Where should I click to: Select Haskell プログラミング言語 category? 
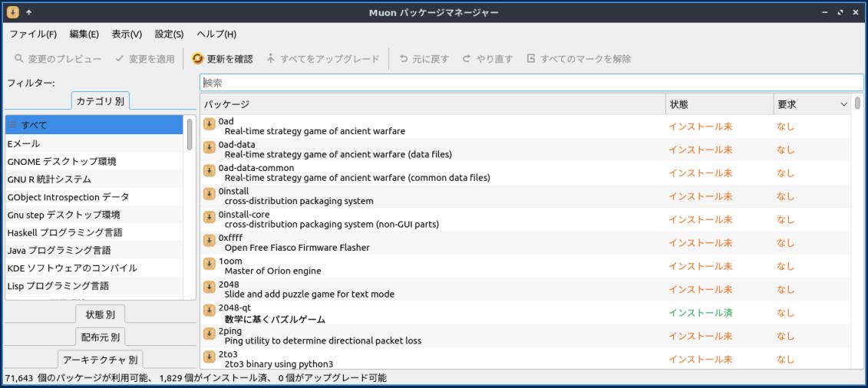94,232
